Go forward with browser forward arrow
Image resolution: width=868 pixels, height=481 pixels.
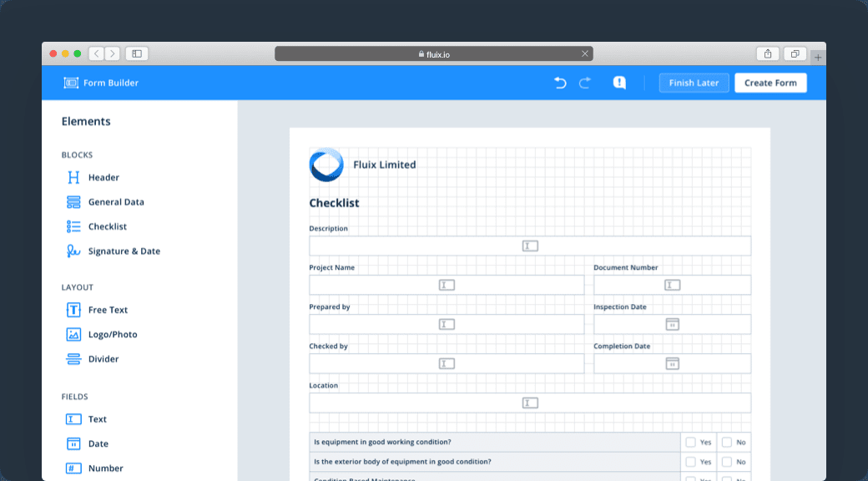coord(113,53)
